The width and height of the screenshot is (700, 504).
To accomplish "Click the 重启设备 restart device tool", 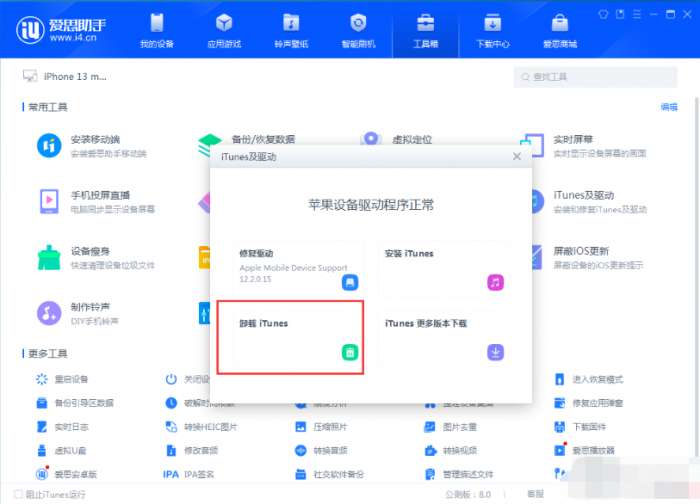I will click(62, 379).
